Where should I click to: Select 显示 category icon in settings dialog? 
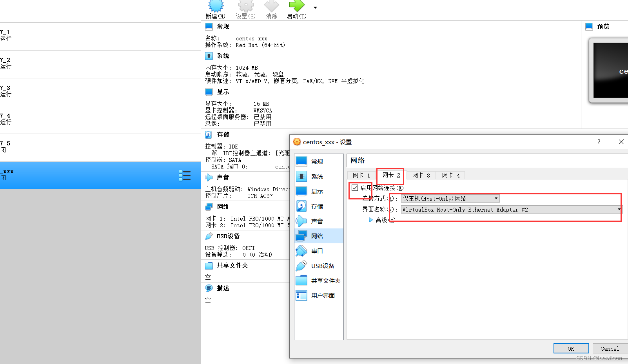[301, 191]
